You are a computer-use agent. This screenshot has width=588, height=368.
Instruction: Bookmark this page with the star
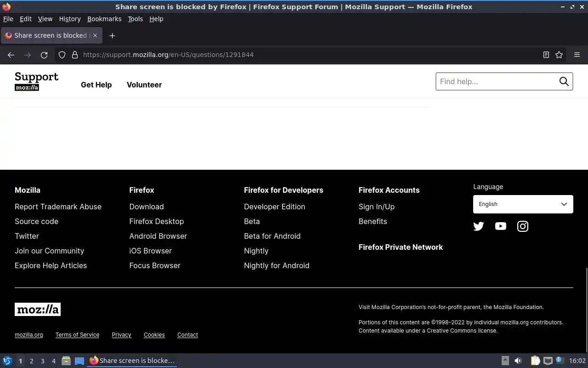pyautogui.click(x=559, y=55)
